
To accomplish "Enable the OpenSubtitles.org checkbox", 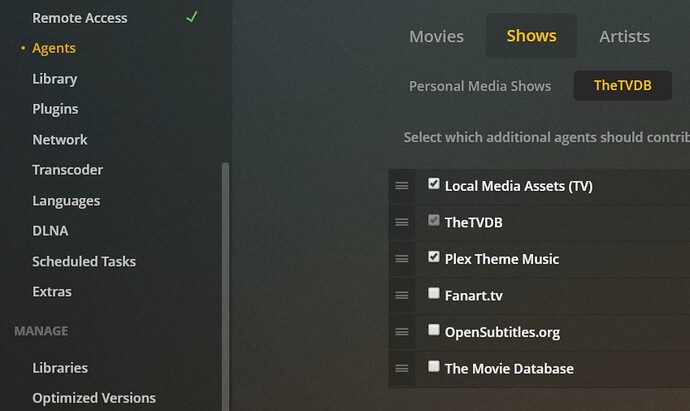I will (433, 330).
